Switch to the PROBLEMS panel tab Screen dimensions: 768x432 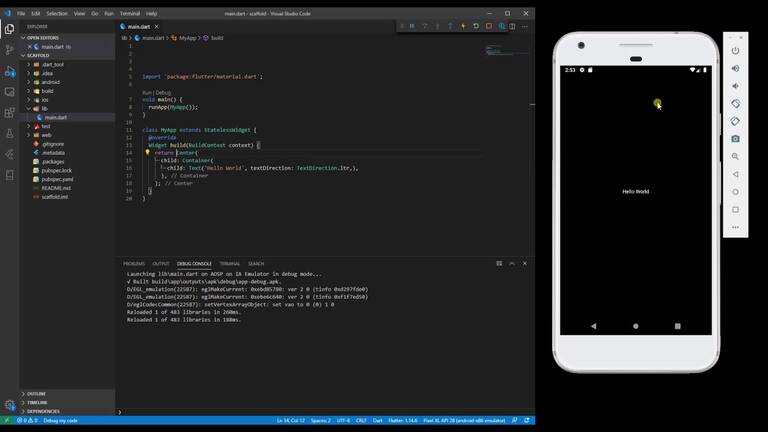click(x=133, y=264)
